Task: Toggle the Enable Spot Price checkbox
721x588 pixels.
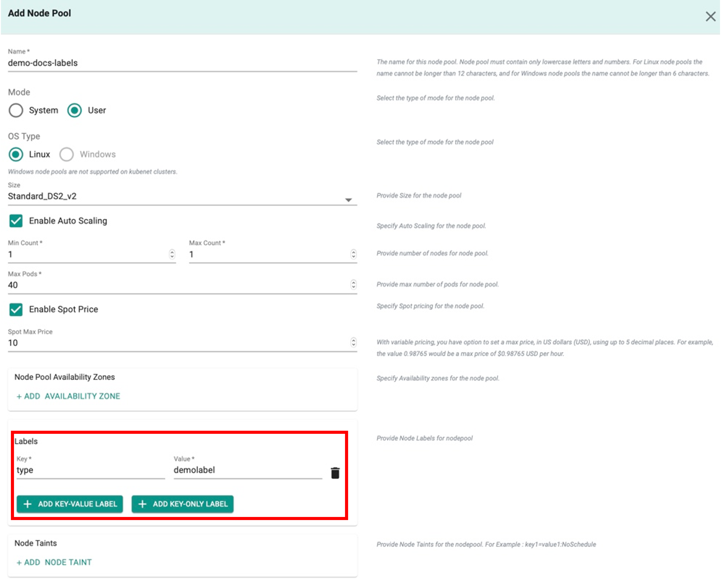Action: point(16,309)
